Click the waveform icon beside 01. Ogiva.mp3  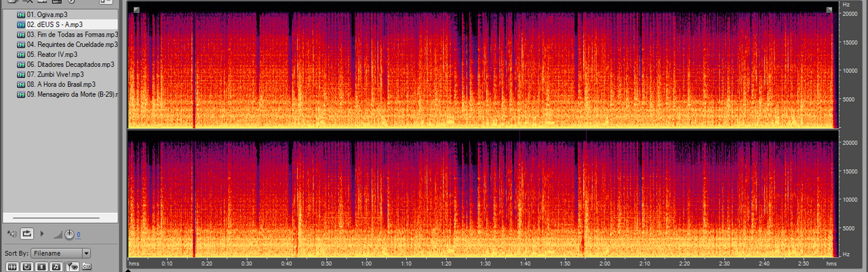tap(21, 14)
